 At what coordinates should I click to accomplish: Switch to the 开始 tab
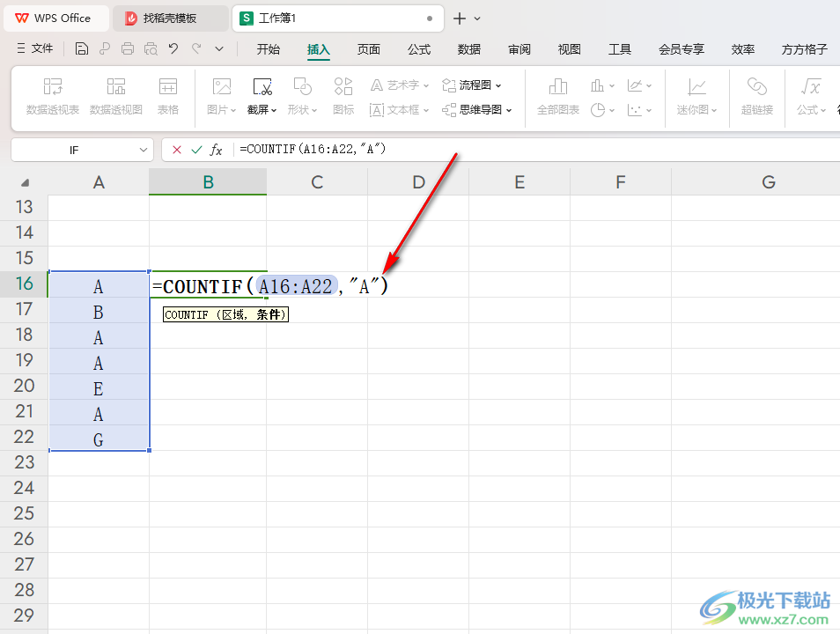[x=268, y=49]
